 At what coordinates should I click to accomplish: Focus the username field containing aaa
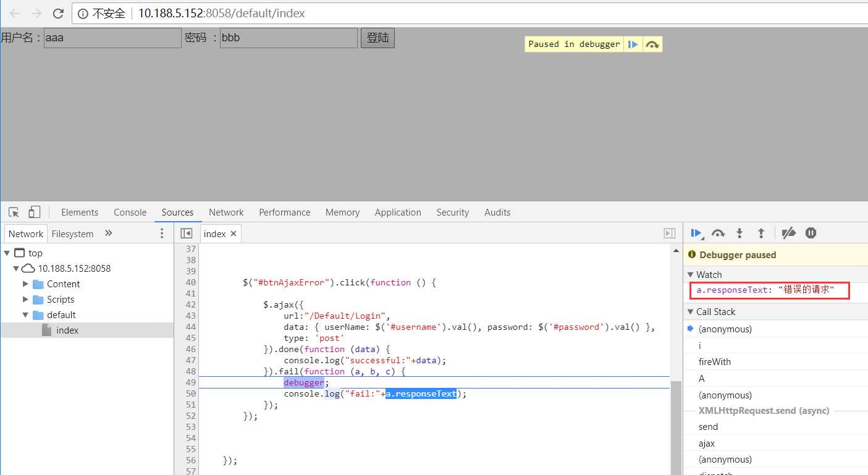tap(112, 38)
